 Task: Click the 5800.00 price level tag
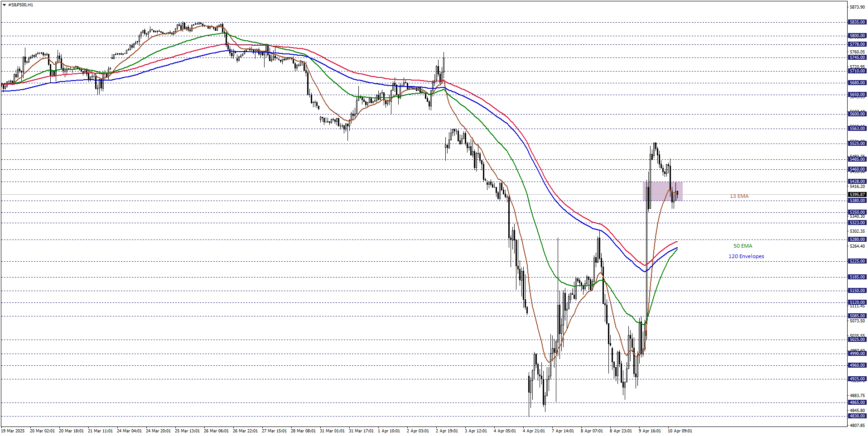point(857,36)
